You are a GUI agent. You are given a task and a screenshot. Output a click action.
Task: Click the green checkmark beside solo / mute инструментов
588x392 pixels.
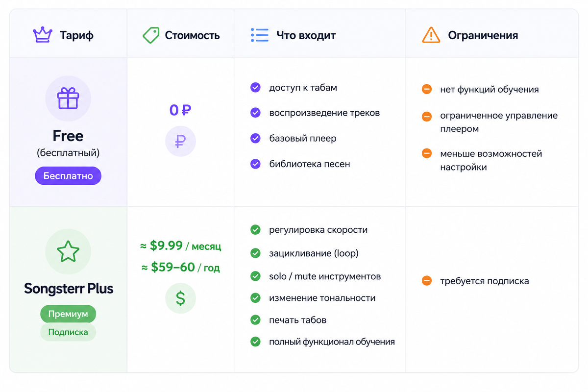255,276
